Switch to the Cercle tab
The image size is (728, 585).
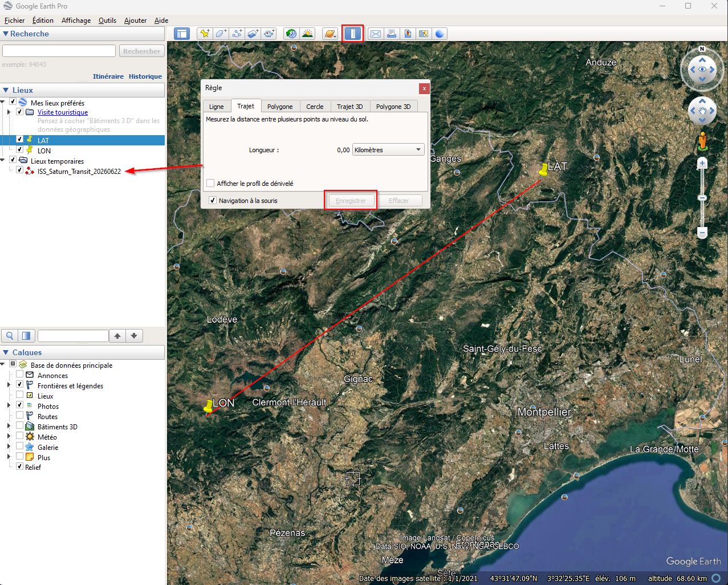pyautogui.click(x=315, y=107)
